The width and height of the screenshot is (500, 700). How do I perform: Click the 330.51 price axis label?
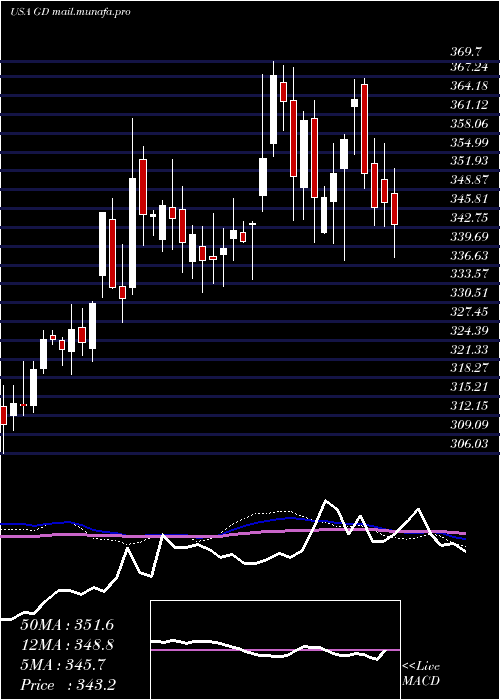pyautogui.click(x=469, y=292)
